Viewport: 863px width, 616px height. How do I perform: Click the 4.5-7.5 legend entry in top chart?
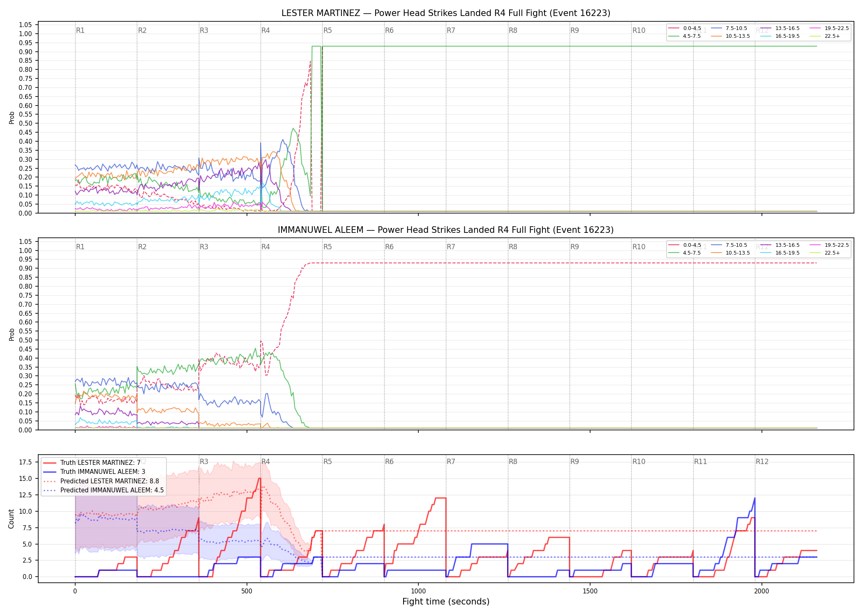(x=685, y=36)
